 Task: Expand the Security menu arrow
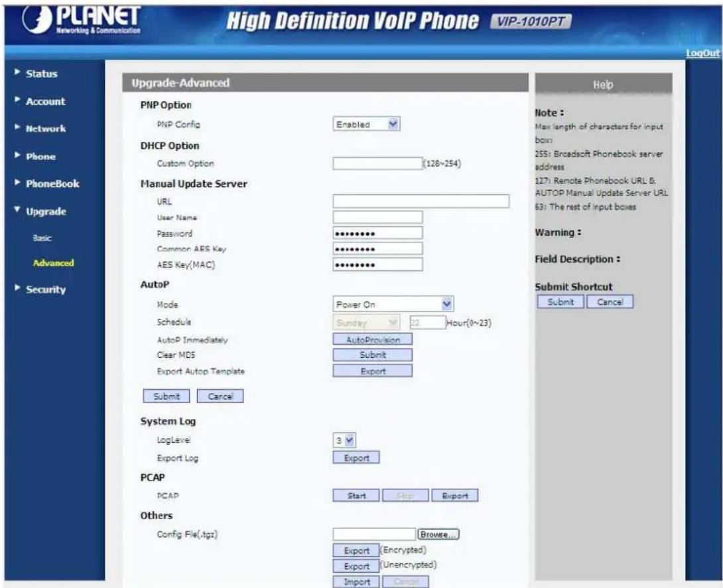pos(17,288)
